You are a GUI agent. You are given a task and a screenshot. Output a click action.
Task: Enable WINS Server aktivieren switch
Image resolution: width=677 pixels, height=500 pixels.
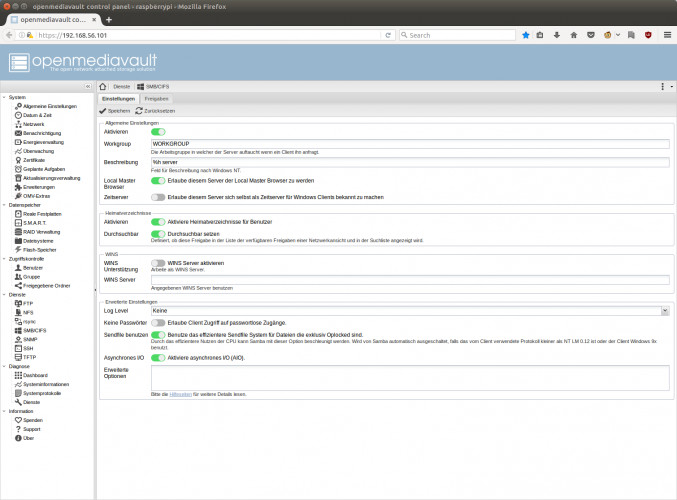[158, 263]
